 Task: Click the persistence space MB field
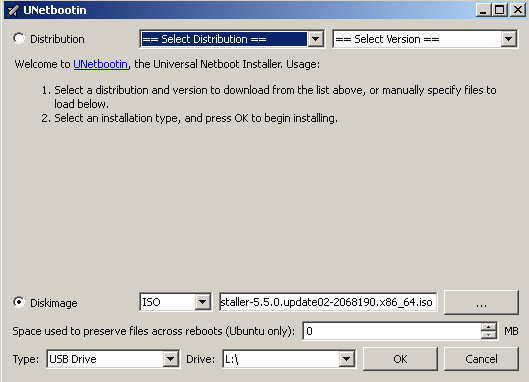click(x=392, y=331)
